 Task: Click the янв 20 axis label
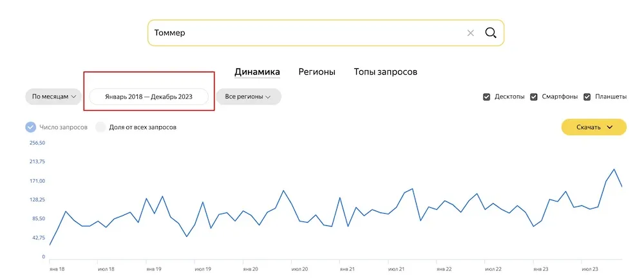pos(251,269)
